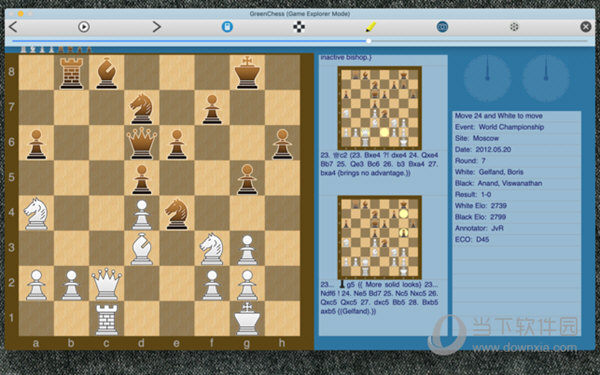The image size is (600, 375).
Task: Select the black pawn on h6
Action: pyautogui.click(x=282, y=144)
